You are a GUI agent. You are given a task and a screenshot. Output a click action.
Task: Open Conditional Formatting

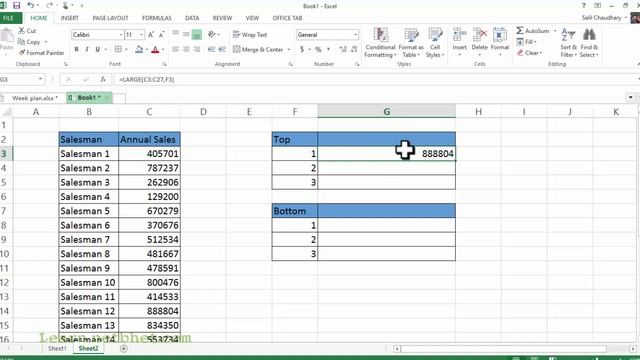click(380, 43)
